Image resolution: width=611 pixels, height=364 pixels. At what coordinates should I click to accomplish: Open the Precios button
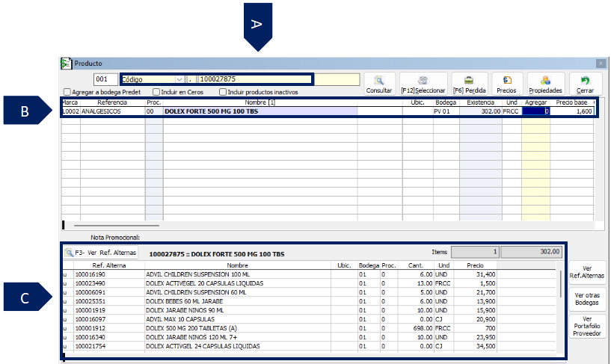506,84
